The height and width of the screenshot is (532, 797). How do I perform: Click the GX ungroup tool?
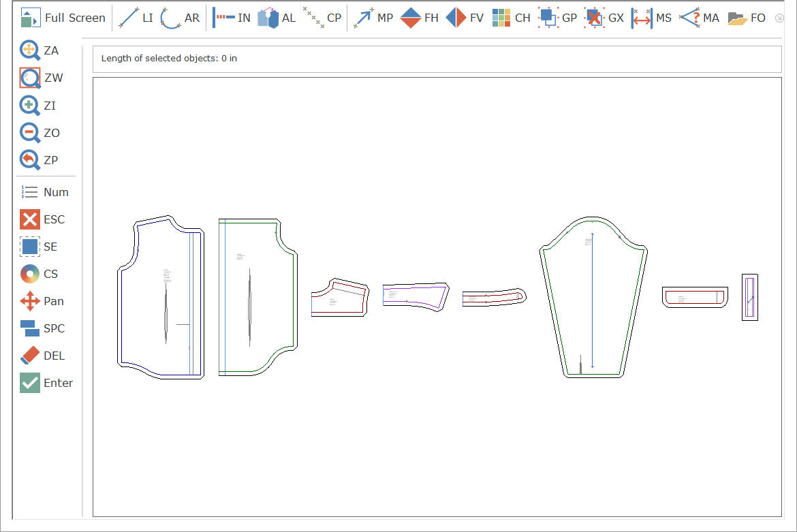click(604, 18)
